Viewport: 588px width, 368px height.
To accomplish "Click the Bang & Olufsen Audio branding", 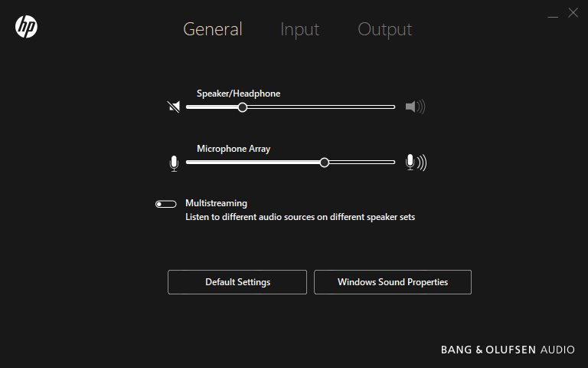I will click(x=508, y=350).
